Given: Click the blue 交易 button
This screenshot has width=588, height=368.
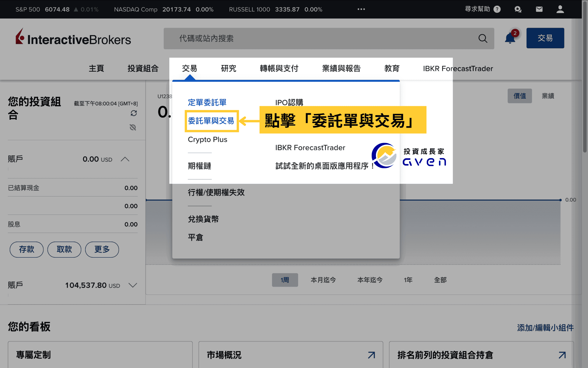Looking at the screenshot, I should point(545,38).
